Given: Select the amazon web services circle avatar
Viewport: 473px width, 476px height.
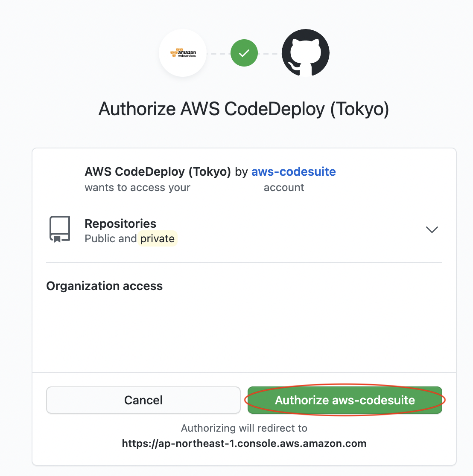Looking at the screenshot, I should click(182, 53).
